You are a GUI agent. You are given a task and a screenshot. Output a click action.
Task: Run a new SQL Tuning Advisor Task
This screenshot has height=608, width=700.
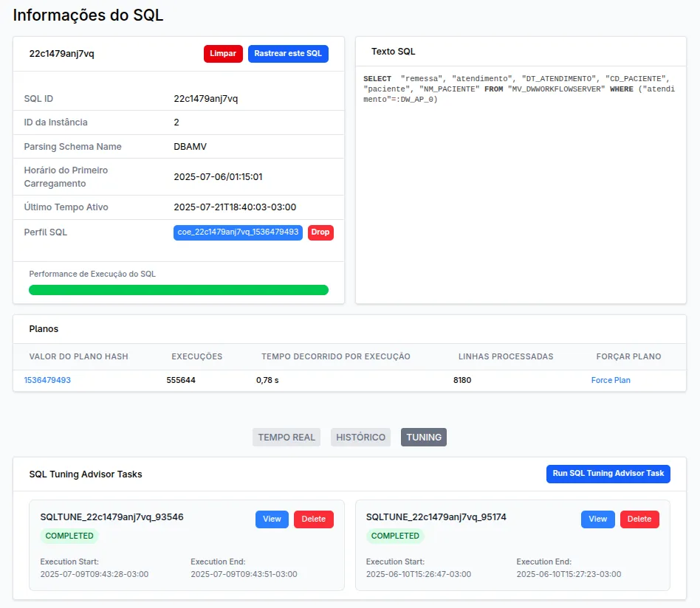click(x=608, y=474)
